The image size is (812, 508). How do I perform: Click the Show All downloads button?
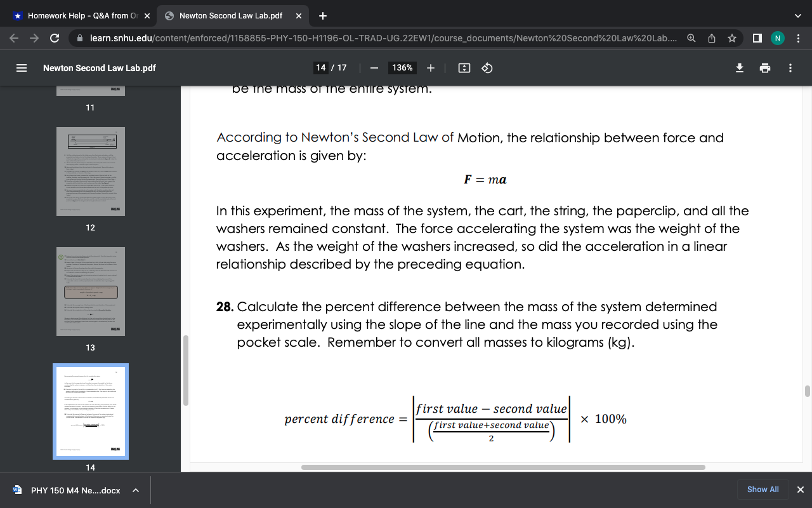pyautogui.click(x=763, y=489)
